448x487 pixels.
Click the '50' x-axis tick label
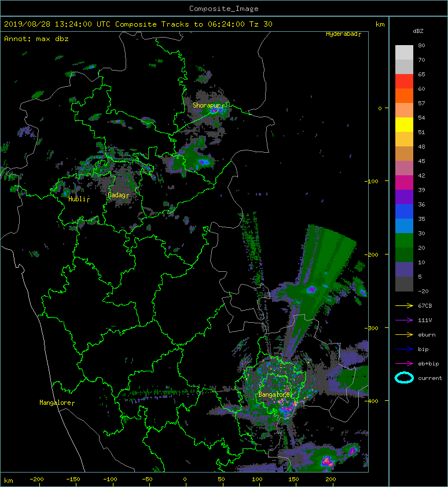(x=221, y=479)
